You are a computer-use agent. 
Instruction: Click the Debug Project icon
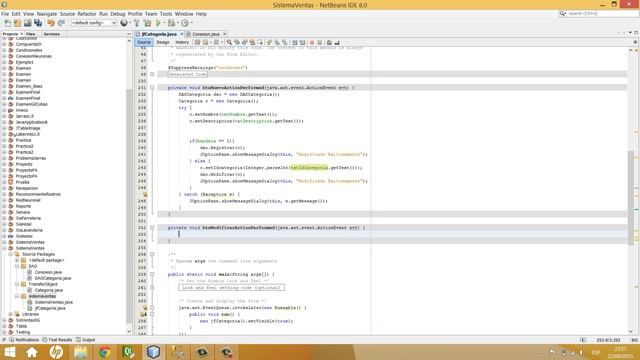171,23
